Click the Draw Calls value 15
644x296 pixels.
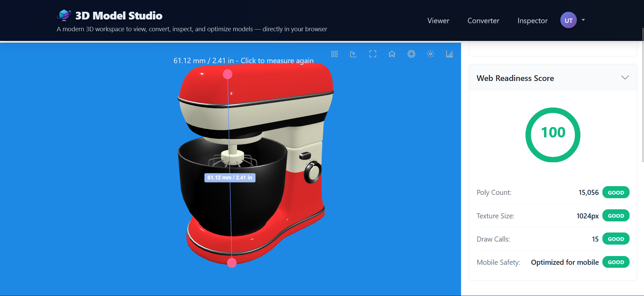pyautogui.click(x=595, y=239)
